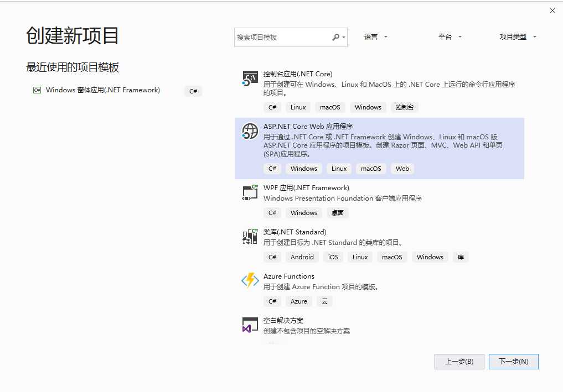
Task: Click the Azure tag under Azure Functions
Action: coord(299,301)
